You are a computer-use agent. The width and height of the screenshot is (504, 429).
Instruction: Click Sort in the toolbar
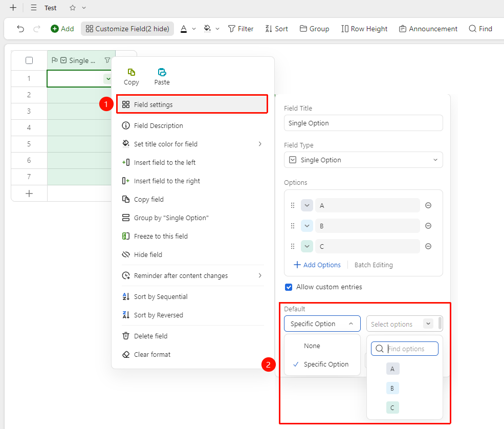point(276,29)
